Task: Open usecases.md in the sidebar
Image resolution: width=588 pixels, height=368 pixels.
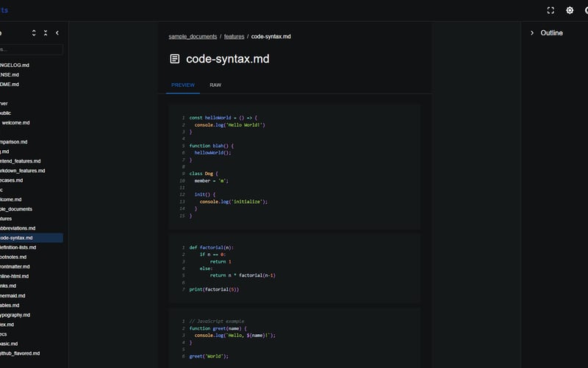Action: [11, 180]
